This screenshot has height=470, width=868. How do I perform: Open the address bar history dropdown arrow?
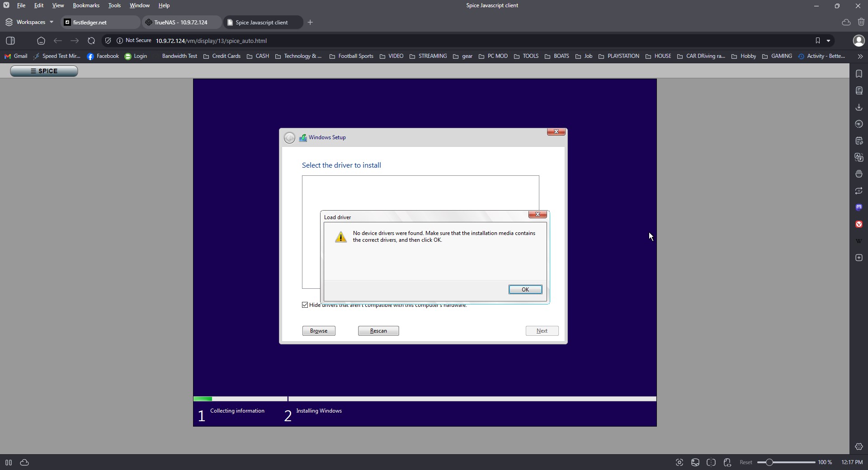coord(828,41)
